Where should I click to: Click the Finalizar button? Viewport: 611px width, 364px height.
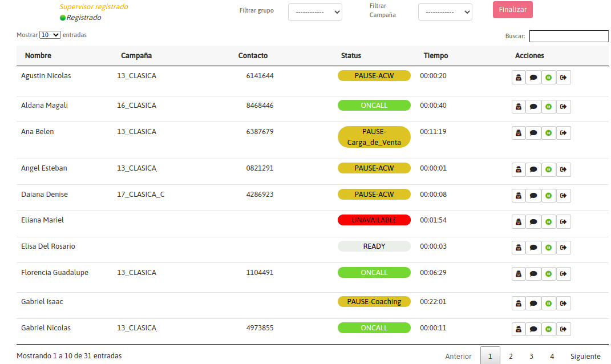(512, 10)
